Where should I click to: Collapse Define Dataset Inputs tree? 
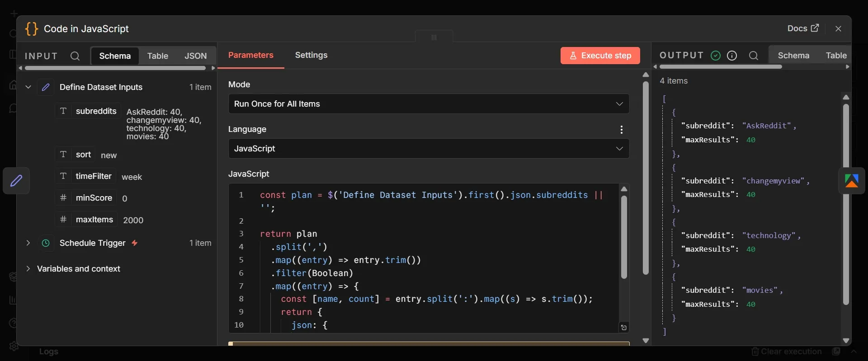28,87
